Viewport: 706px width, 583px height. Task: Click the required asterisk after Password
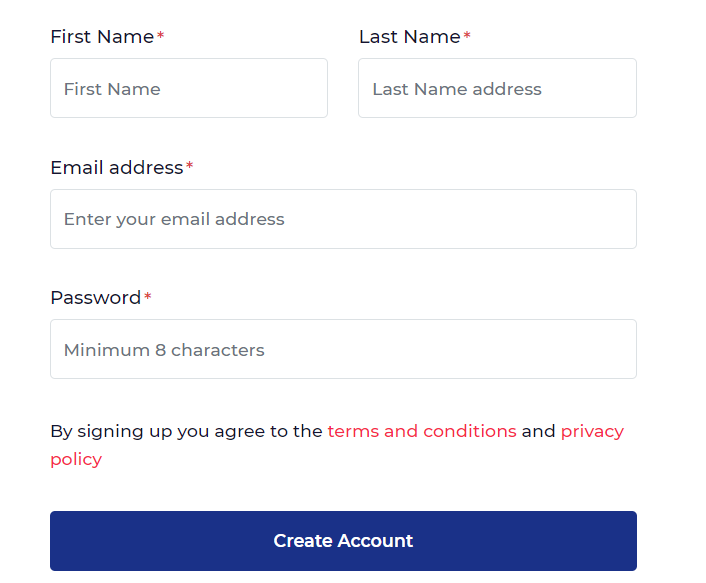pos(148,297)
